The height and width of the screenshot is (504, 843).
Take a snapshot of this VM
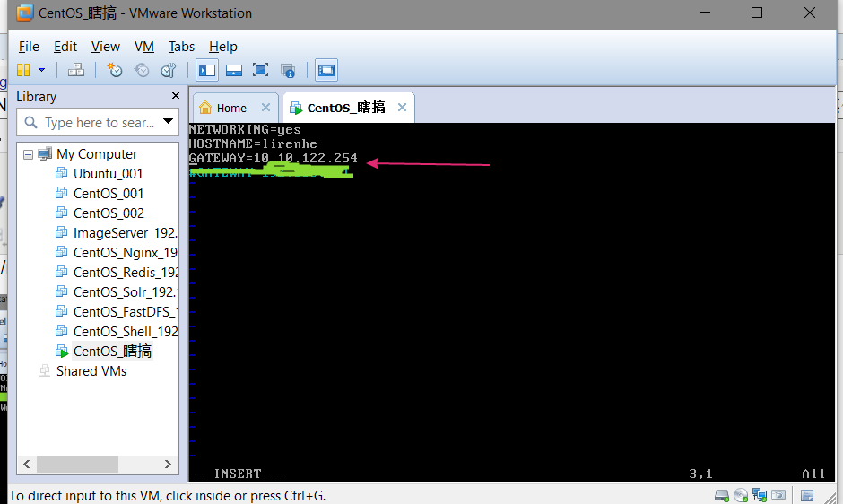click(115, 70)
